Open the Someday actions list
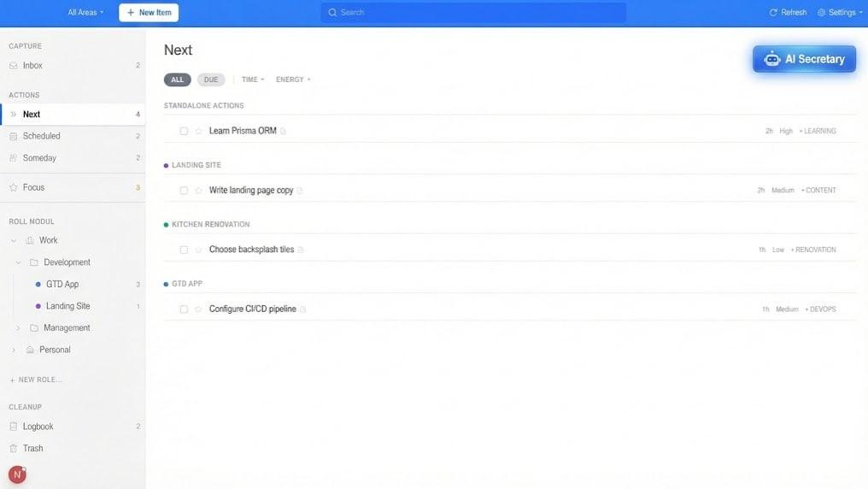This screenshot has width=868, height=489. (73, 158)
